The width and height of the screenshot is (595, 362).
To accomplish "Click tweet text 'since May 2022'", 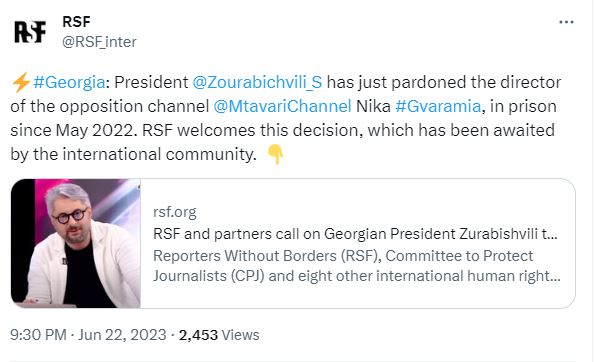I will pyautogui.click(x=71, y=131).
